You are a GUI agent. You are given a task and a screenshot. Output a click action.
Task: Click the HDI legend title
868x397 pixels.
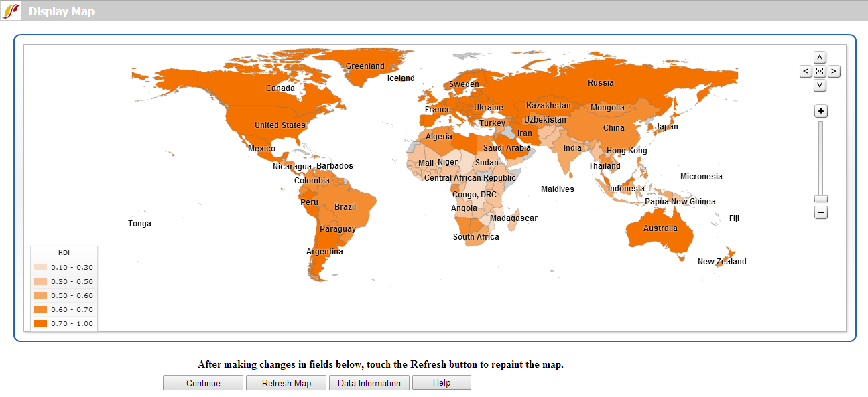(64, 252)
